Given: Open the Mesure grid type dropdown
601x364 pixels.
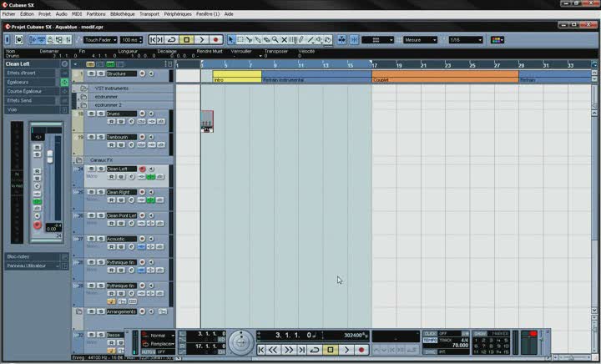Looking at the screenshot, I should [420, 40].
